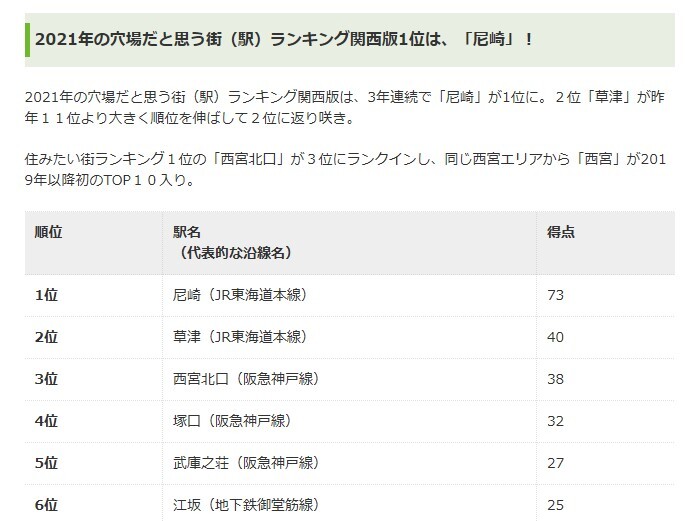Click the score 38 cell
The height and width of the screenshot is (521, 685).
click(605, 380)
